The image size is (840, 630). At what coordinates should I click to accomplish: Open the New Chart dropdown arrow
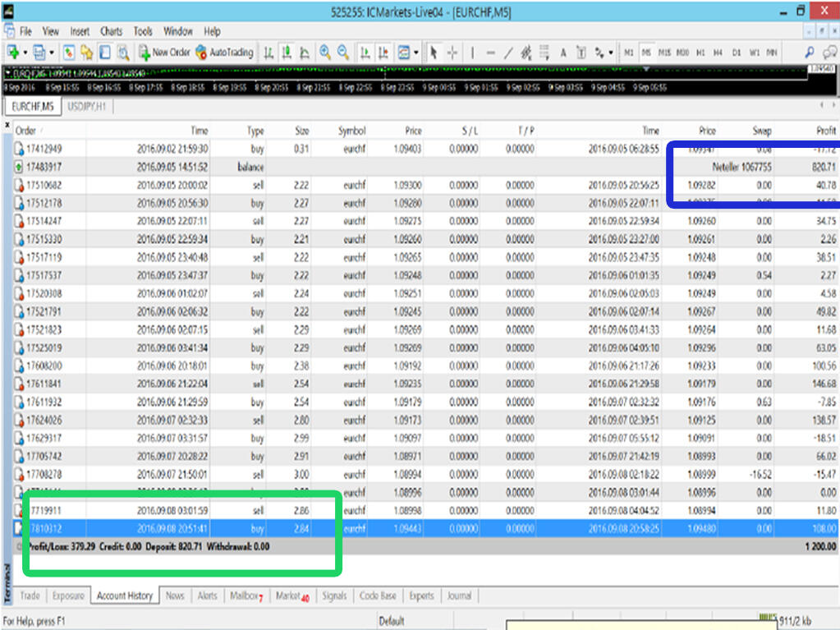click(25, 53)
